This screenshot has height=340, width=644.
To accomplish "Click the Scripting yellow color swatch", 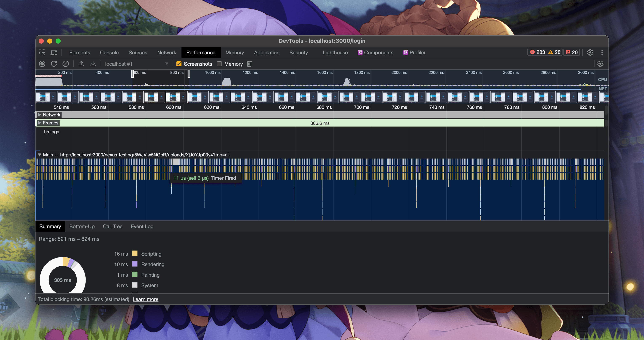I will pyautogui.click(x=135, y=253).
